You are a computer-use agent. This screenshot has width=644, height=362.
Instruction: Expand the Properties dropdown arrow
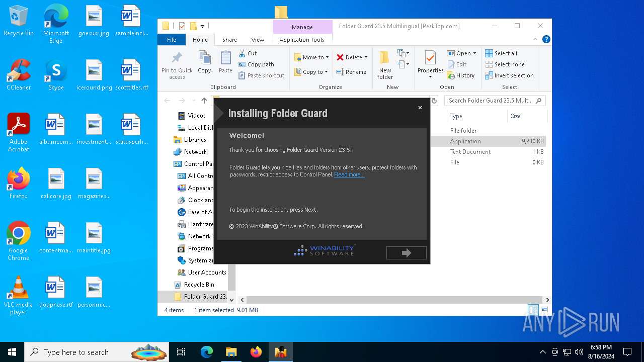click(x=430, y=77)
